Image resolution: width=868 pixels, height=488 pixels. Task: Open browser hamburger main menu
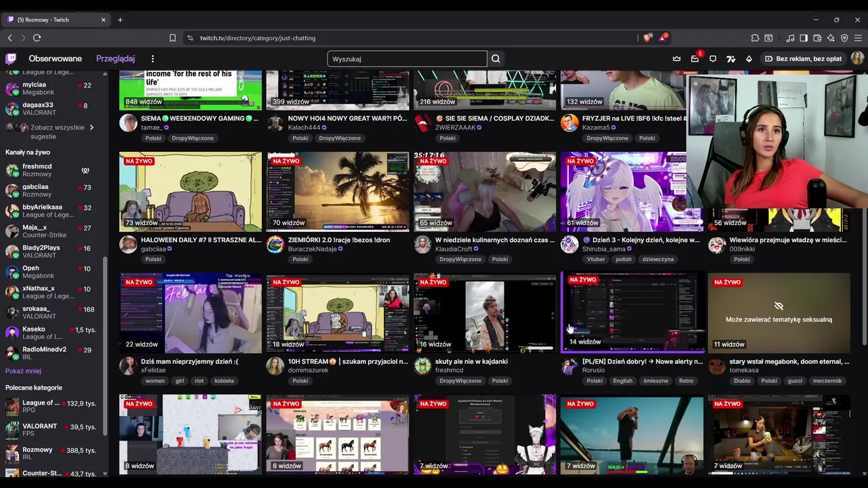click(x=858, y=38)
